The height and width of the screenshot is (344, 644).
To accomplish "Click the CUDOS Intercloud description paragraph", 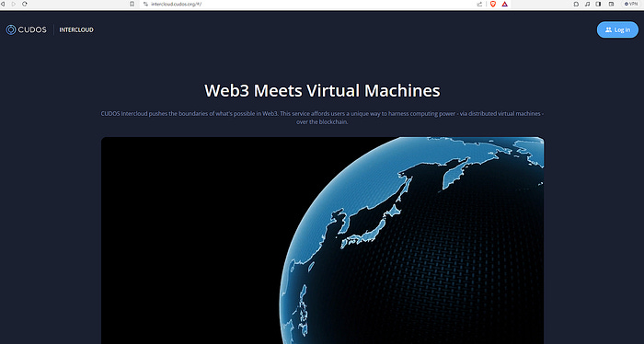I will coord(322,118).
